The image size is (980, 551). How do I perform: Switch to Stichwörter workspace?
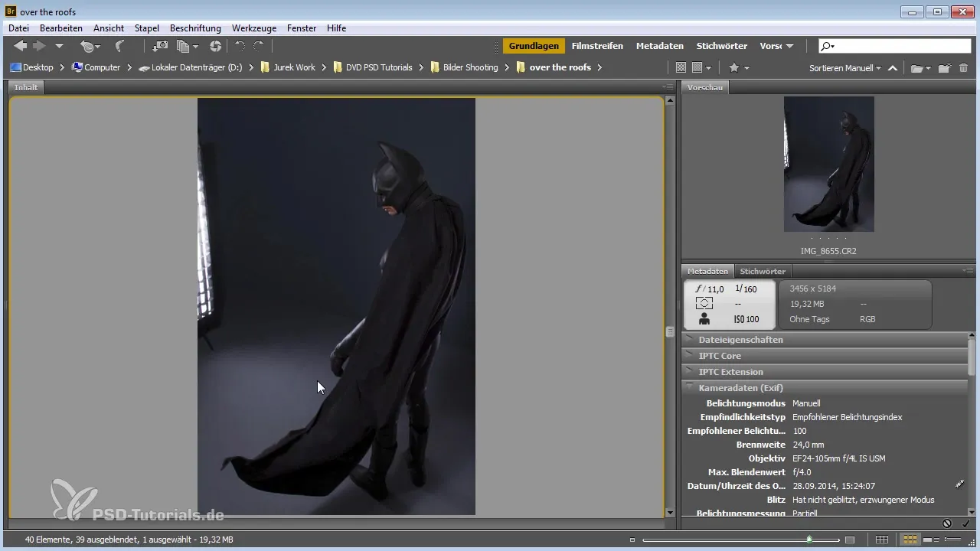pos(722,46)
